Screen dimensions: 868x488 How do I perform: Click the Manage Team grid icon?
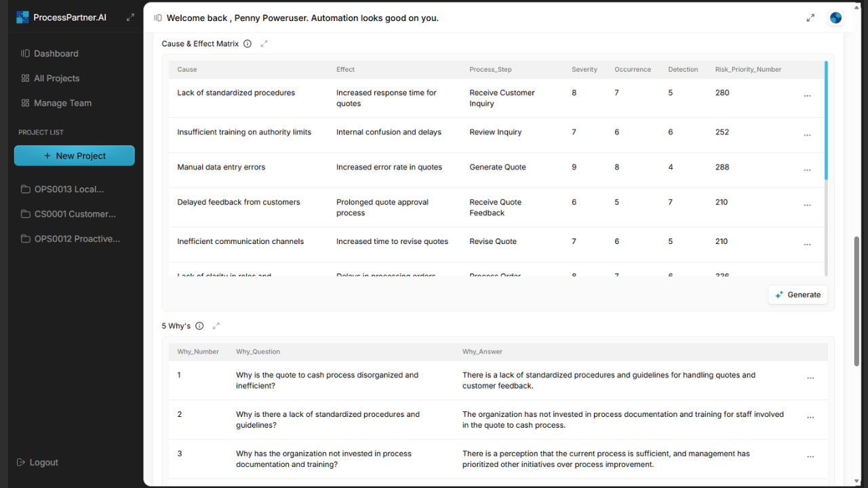tap(25, 103)
